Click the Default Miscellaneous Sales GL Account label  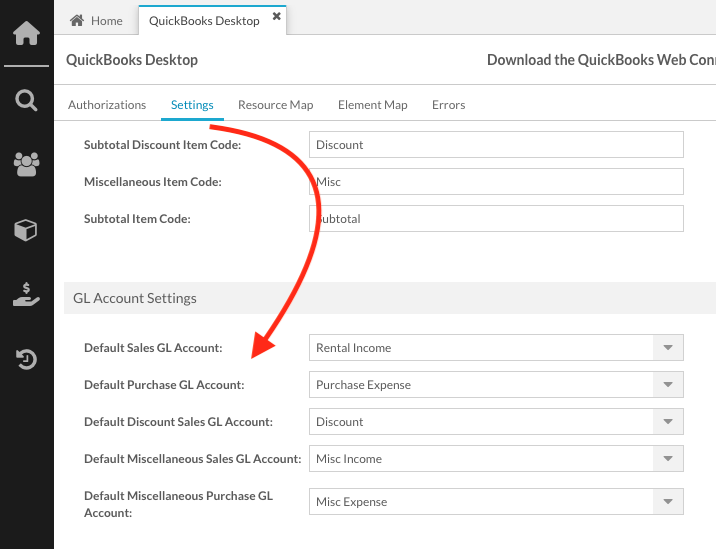[192, 459]
